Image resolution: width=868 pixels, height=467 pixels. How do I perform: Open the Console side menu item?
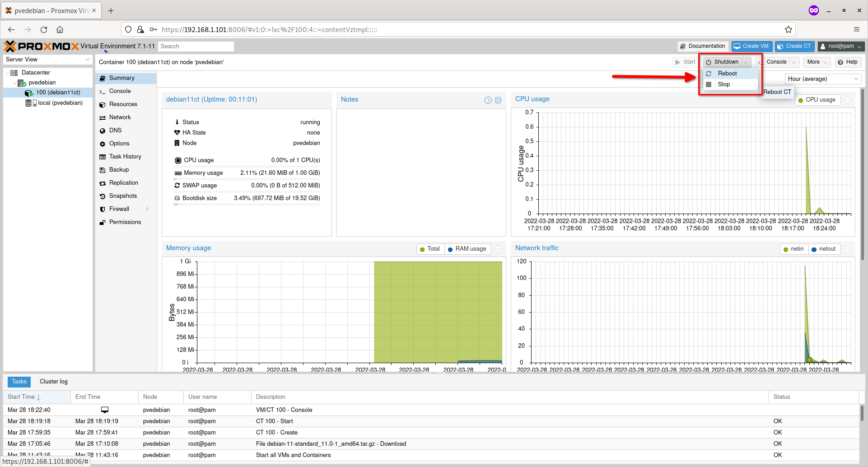126,91
